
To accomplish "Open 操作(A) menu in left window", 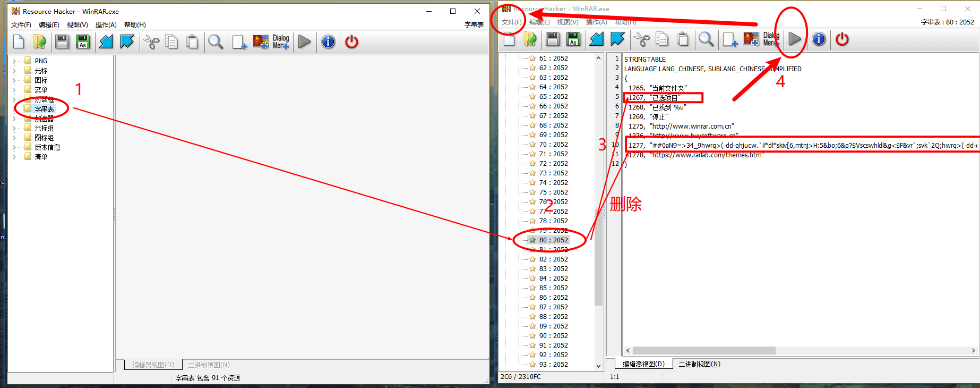I will [x=106, y=25].
